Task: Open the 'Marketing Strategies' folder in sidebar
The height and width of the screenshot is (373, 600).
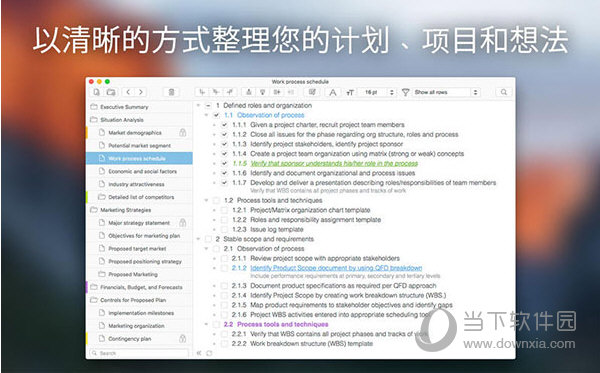Action: coord(126,210)
